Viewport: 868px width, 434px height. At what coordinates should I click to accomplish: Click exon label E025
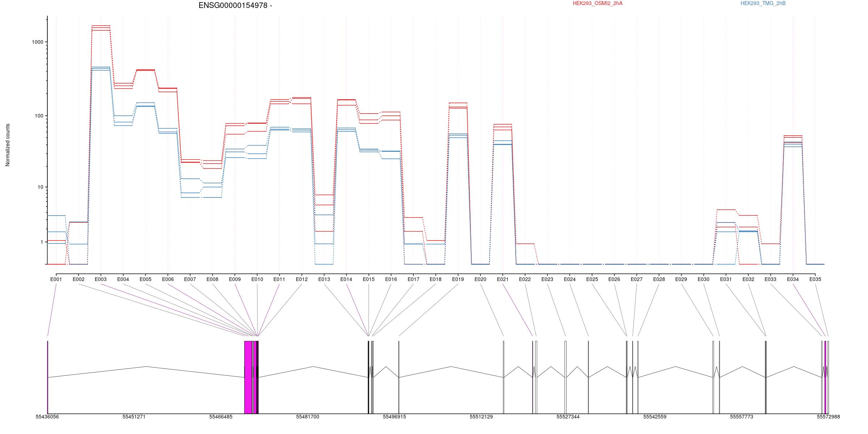click(592, 279)
